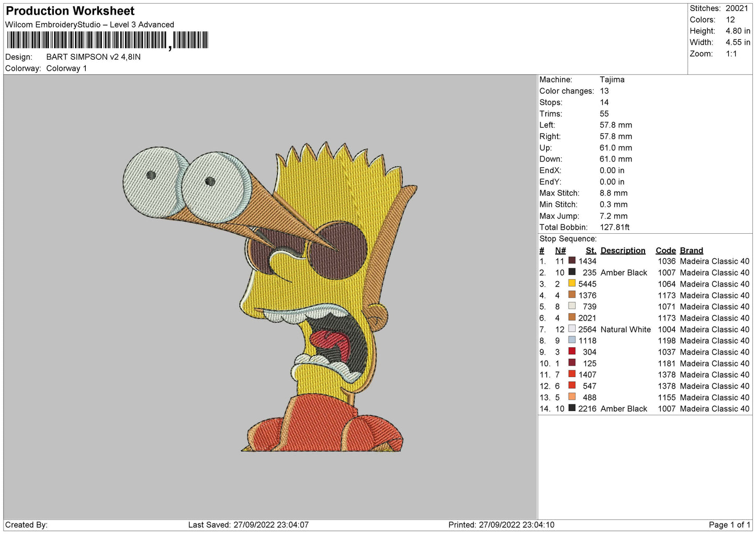Click the barcode under the Wilcom title
This screenshot has width=756, height=534.
(107, 40)
